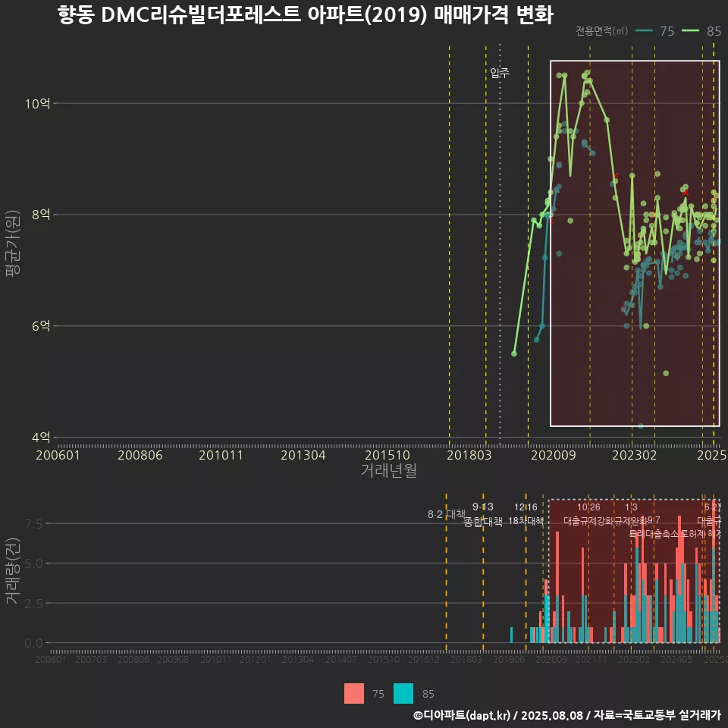Click 201407 on the volume chart x-axis
The image size is (728, 728).
point(341,659)
